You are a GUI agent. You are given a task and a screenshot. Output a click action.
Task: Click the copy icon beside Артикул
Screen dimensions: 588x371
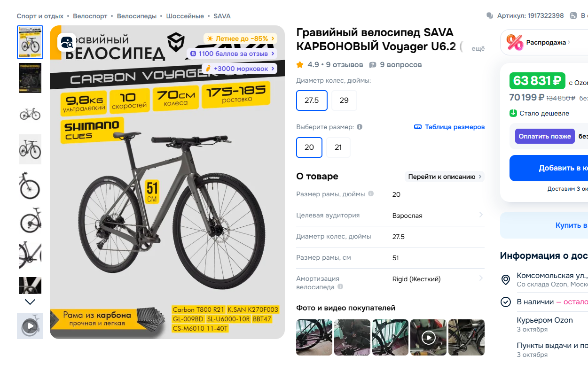[x=490, y=16]
